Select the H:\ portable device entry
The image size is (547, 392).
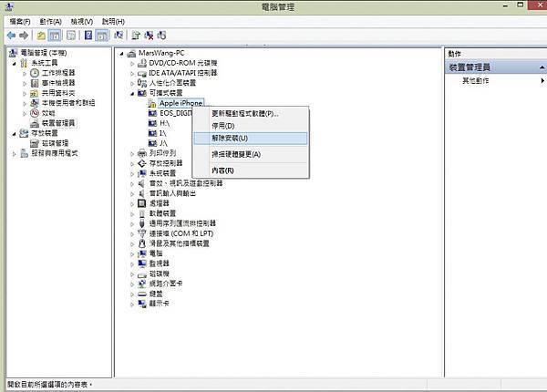[164, 123]
